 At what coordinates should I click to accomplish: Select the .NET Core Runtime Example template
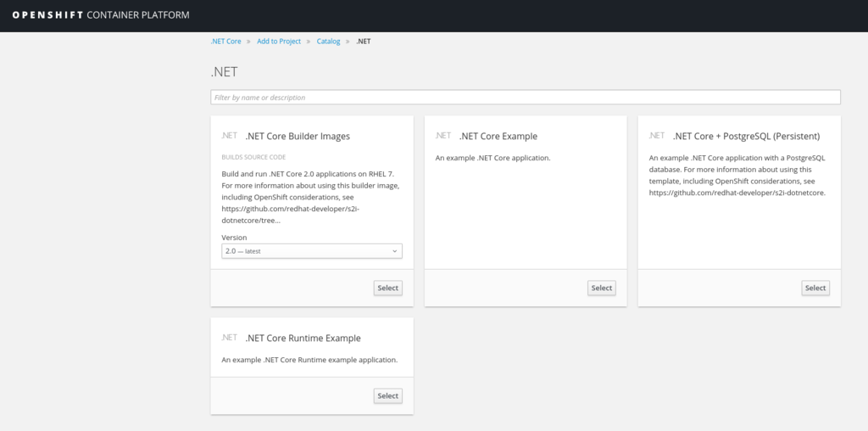click(387, 395)
